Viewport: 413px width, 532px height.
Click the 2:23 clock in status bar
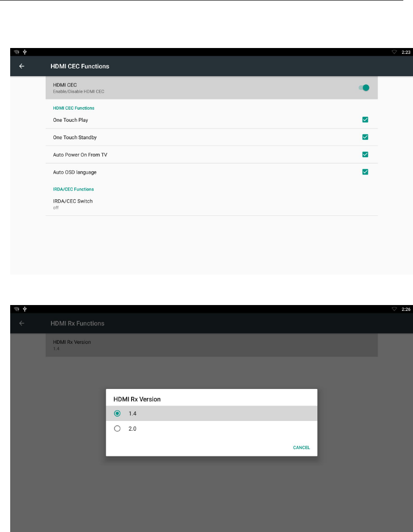(x=406, y=52)
